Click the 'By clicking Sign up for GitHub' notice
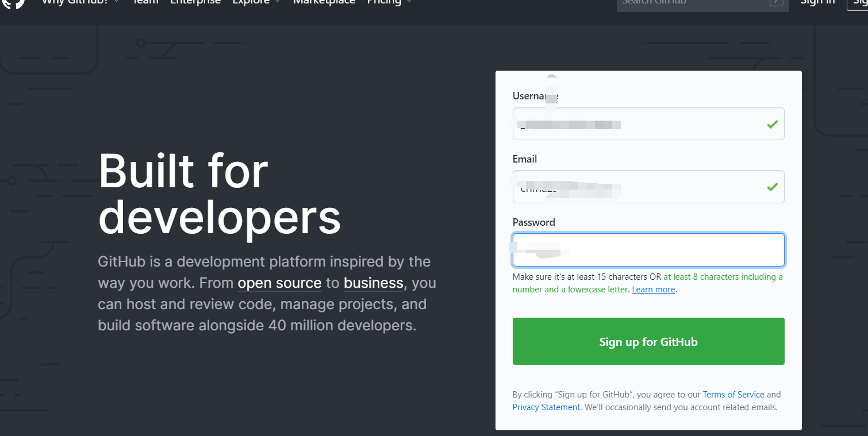 (x=647, y=401)
